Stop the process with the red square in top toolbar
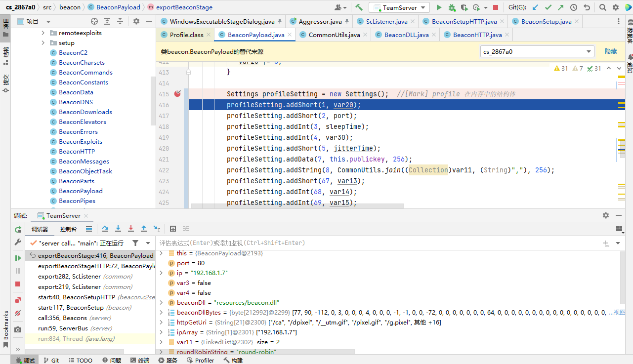The height and width of the screenshot is (364, 633). 496,7
